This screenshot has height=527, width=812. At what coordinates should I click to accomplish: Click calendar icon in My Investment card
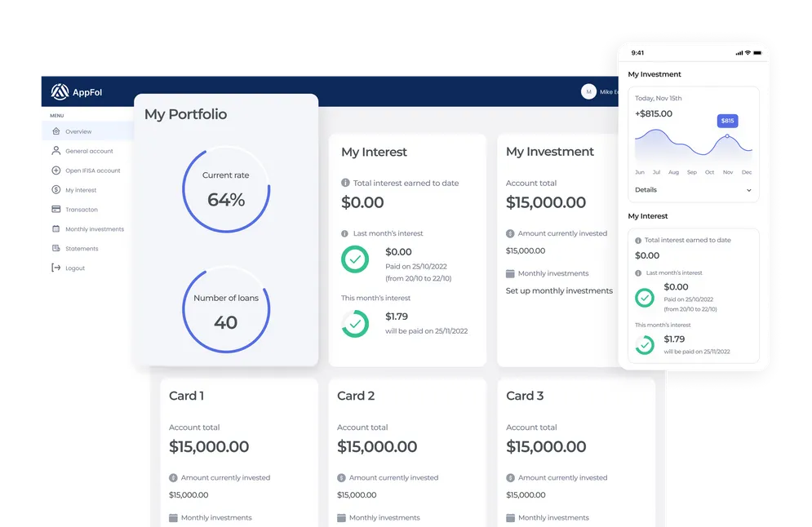(x=510, y=273)
